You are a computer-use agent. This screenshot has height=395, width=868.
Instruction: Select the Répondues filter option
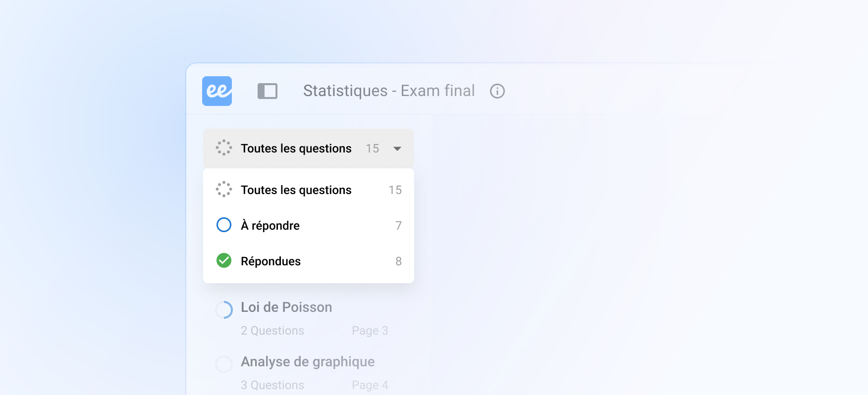(271, 261)
